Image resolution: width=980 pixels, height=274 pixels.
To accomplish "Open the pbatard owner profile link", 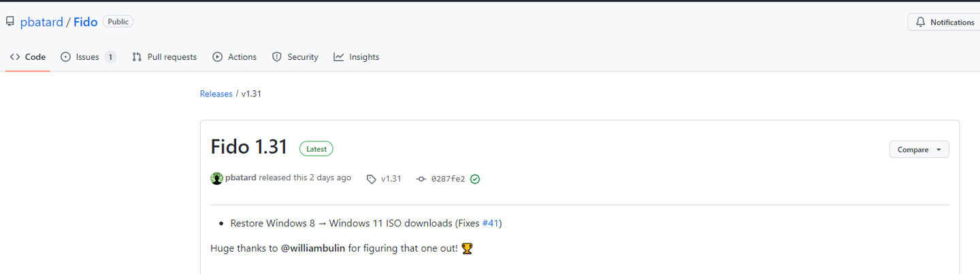I will 42,22.
